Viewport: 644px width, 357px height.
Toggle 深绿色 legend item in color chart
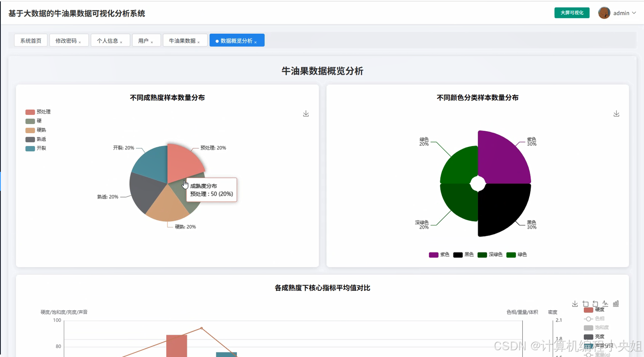[490, 254]
